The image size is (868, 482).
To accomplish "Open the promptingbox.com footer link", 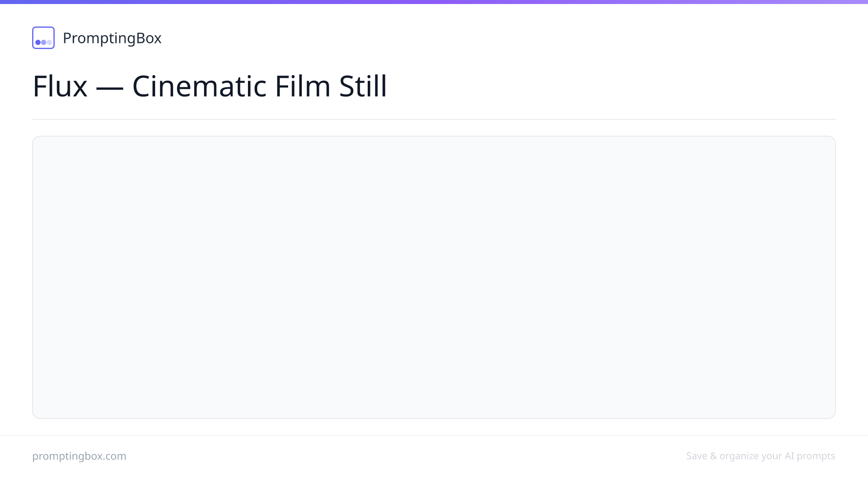I will click(79, 456).
